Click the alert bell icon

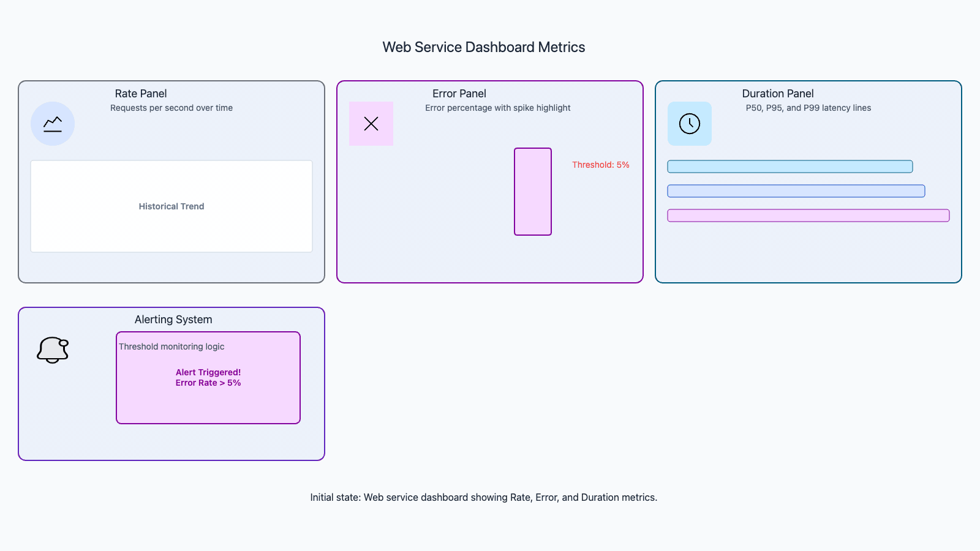53,350
